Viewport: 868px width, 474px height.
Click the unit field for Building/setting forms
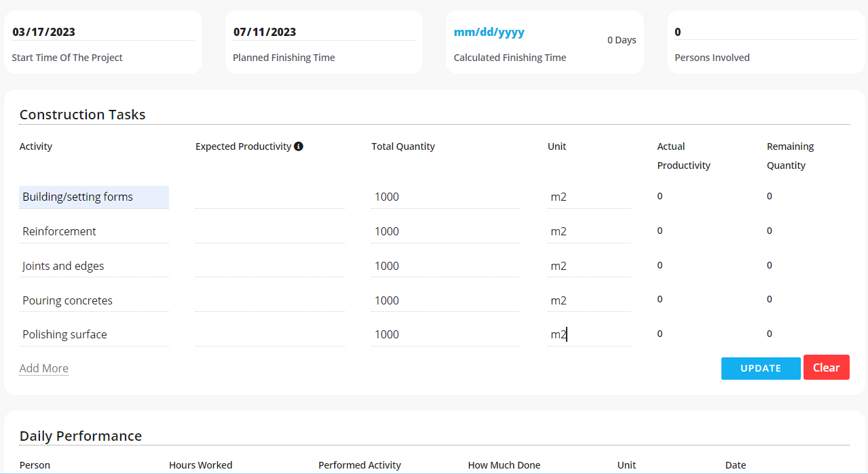(x=588, y=197)
